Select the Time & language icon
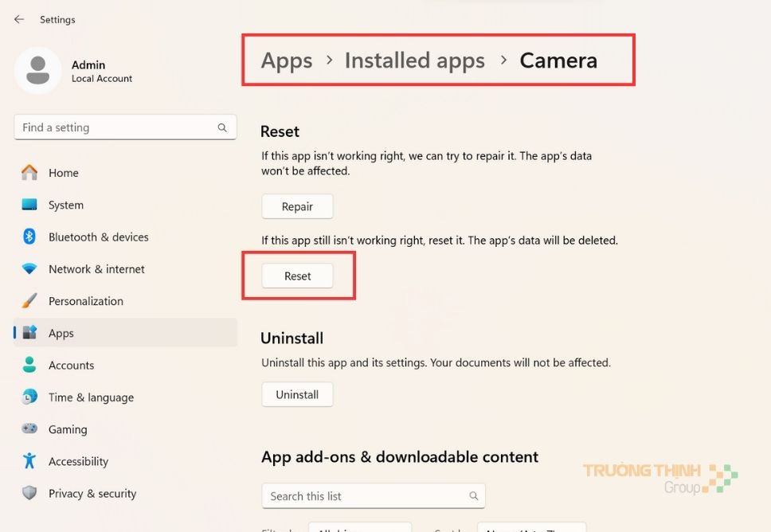The image size is (771, 532). click(28, 397)
